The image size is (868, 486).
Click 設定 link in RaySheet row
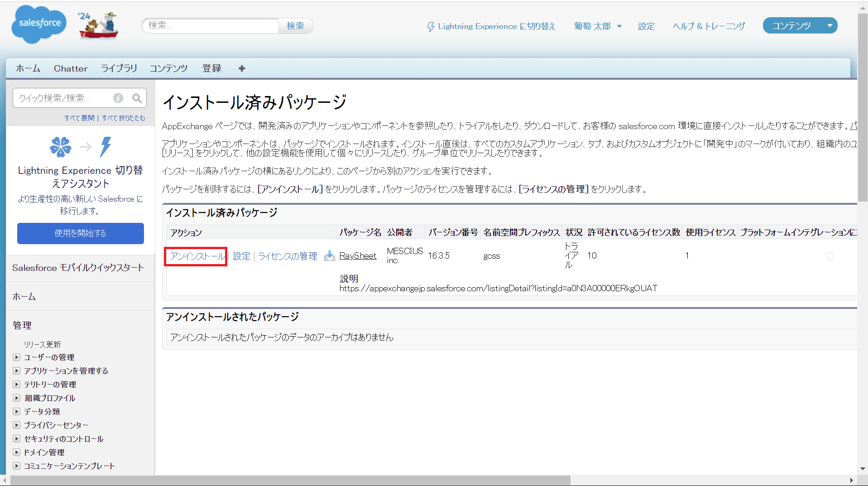(x=241, y=256)
